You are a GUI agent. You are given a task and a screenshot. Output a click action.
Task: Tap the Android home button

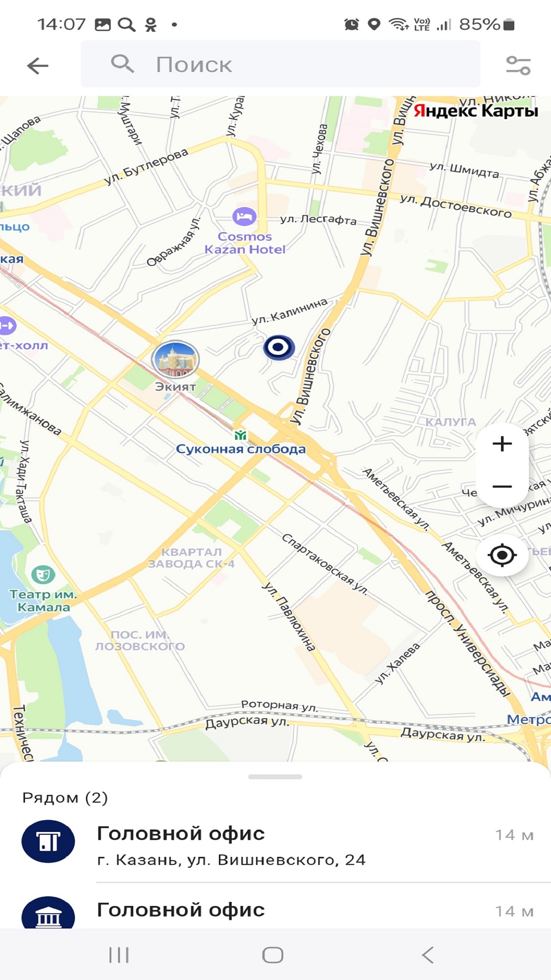click(273, 955)
